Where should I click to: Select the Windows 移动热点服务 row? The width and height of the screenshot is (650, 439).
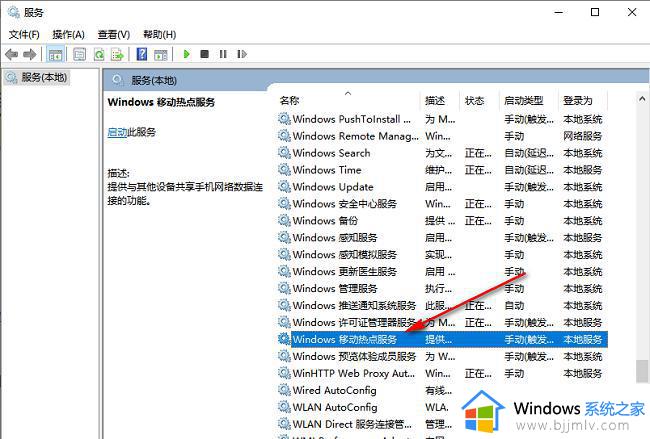[x=442, y=340]
